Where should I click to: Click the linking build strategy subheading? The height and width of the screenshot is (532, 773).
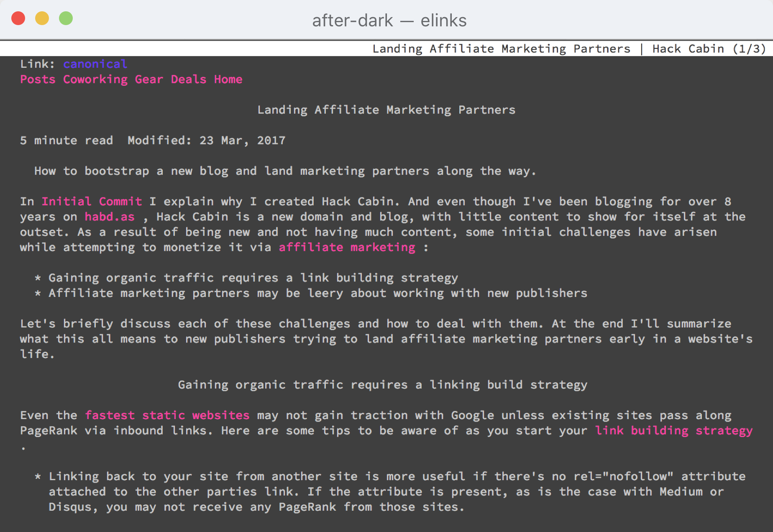(382, 385)
